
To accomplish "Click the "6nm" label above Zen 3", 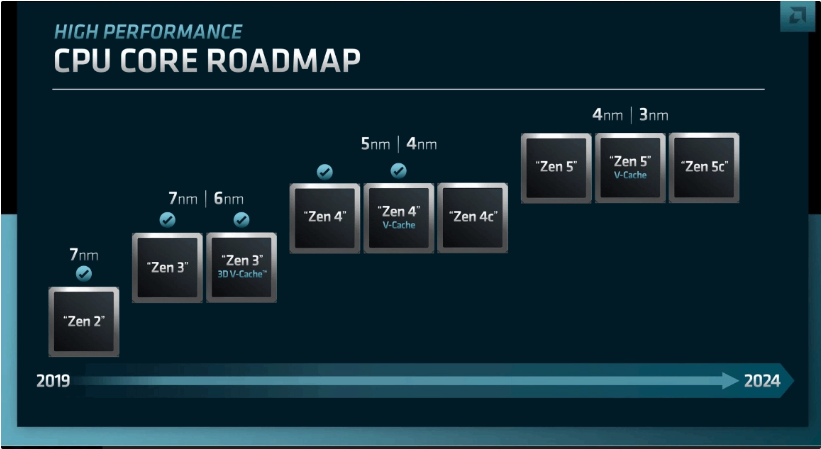I will click(229, 199).
